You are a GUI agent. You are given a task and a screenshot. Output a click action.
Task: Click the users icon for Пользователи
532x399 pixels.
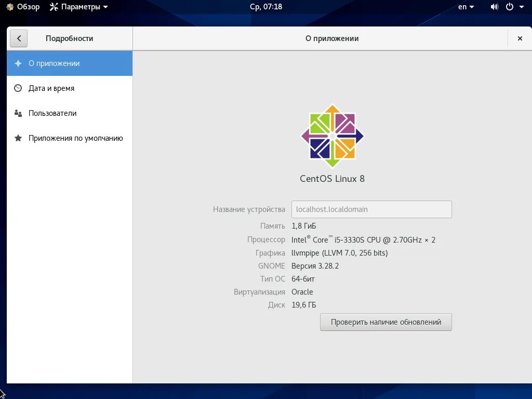click(18, 113)
